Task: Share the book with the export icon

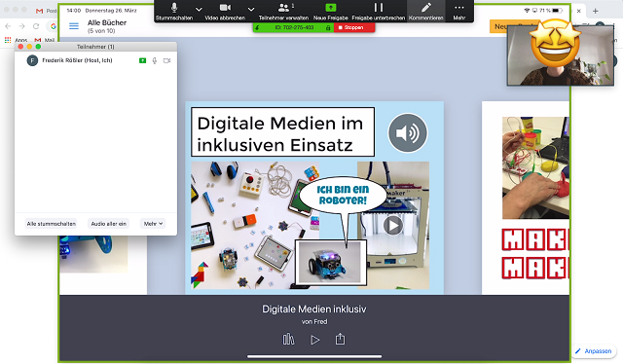Action: (x=340, y=339)
